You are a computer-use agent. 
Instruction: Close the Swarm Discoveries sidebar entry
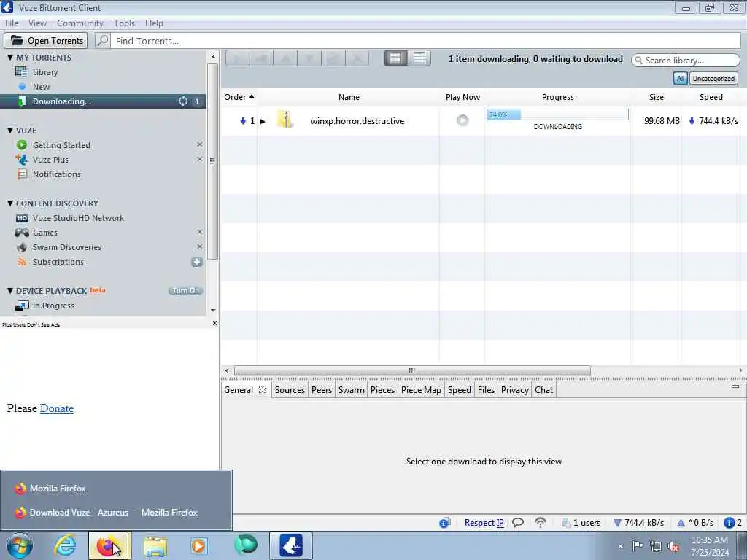200,246
